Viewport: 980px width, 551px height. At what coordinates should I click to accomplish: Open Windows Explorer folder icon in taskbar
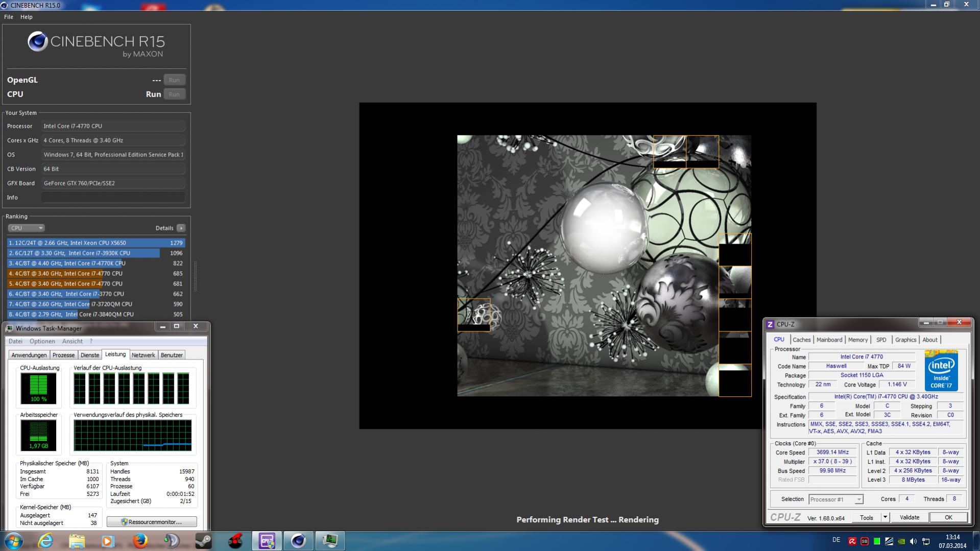point(77,541)
